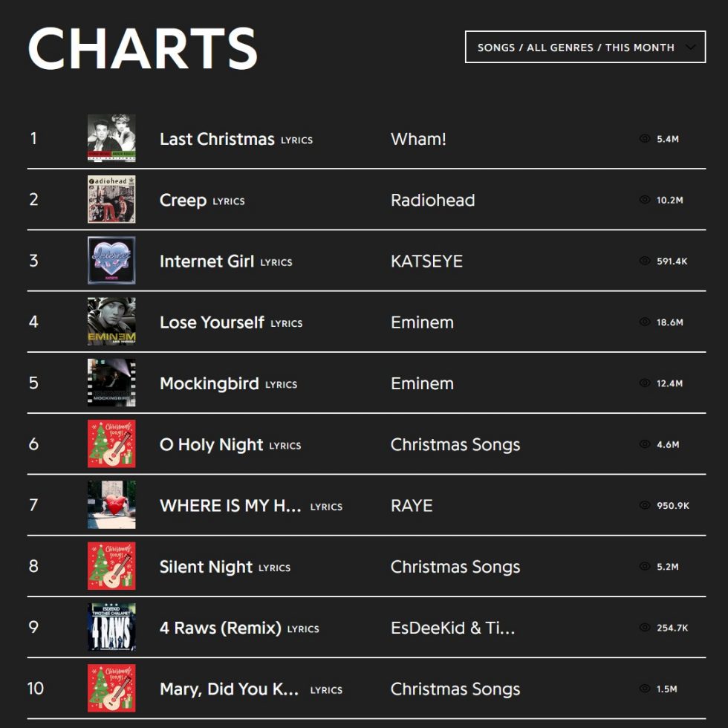Click the eye icon next to O Holy Night views

[x=643, y=444]
